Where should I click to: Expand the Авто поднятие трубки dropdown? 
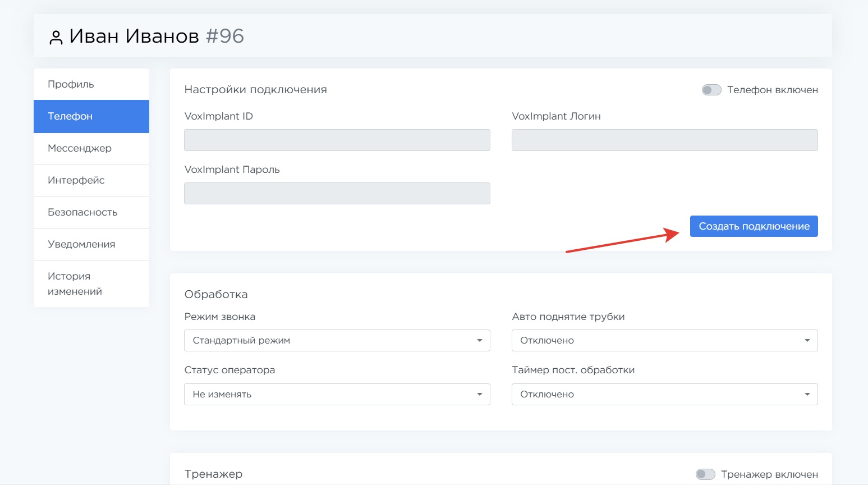coord(664,341)
